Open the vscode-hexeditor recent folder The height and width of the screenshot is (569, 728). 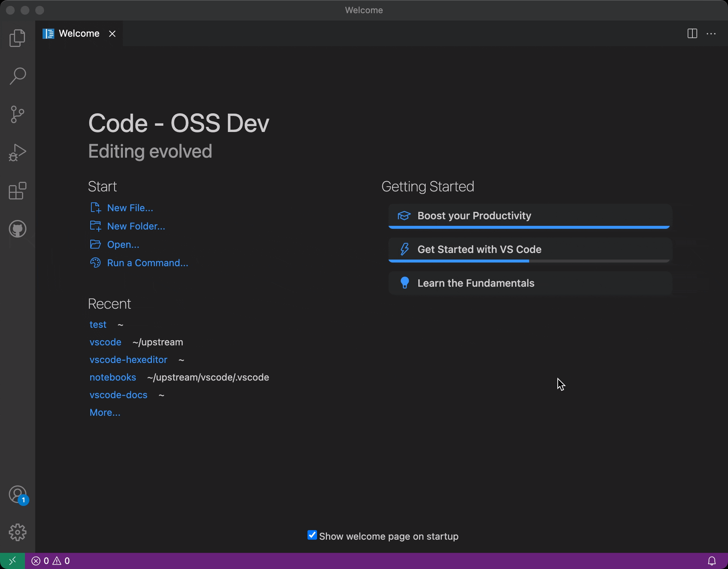click(128, 360)
